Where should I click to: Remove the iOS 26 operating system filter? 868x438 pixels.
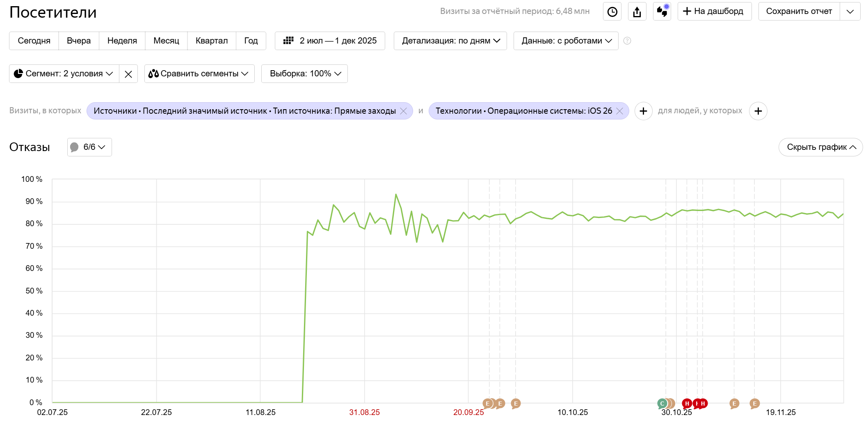point(620,111)
